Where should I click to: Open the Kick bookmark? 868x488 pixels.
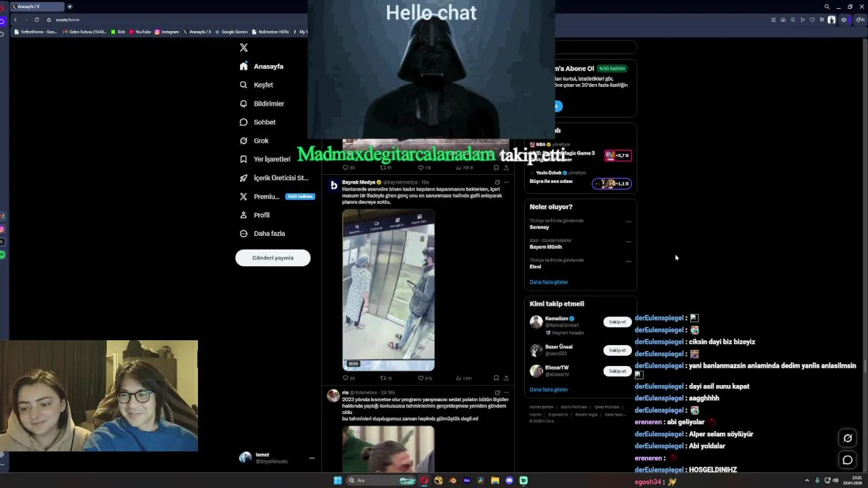pos(119,32)
